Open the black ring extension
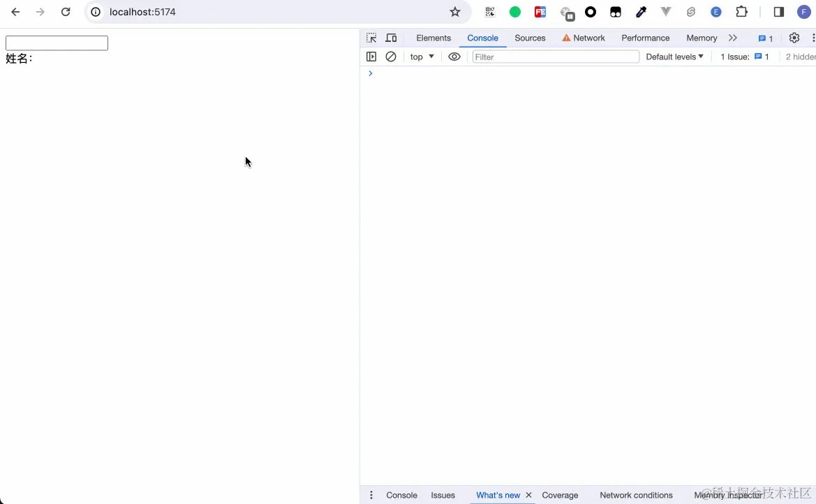Screen dimensions: 816x504 (x=591, y=12)
